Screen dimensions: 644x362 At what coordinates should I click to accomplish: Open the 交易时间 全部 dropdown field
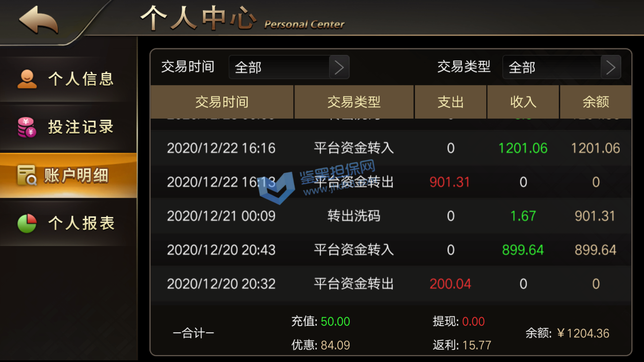click(289, 67)
